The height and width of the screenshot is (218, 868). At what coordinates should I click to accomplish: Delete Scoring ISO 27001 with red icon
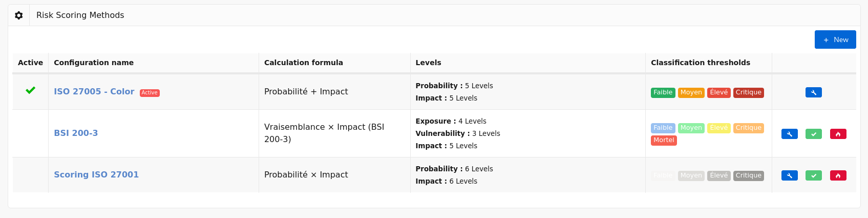pos(838,175)
